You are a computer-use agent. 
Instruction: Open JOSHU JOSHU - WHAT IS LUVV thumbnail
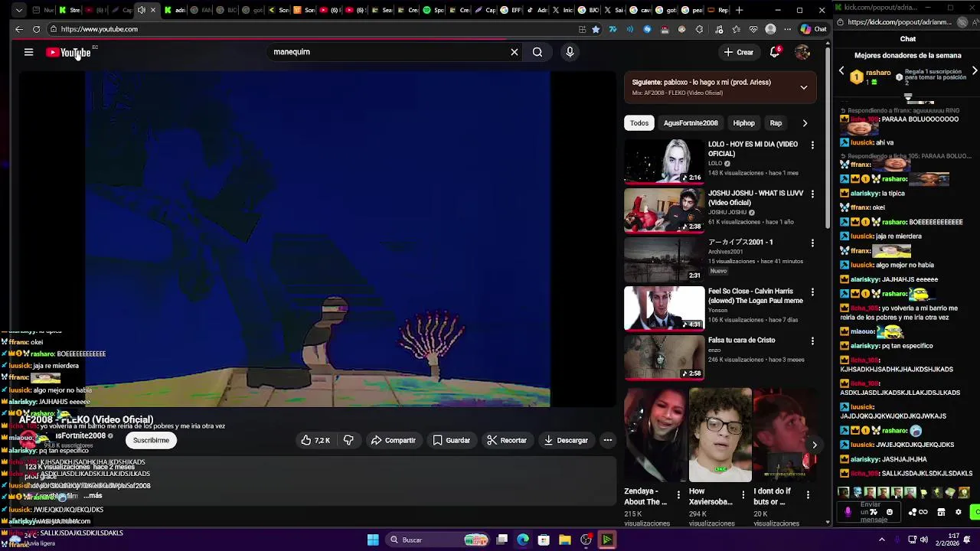tap(664, 210)
